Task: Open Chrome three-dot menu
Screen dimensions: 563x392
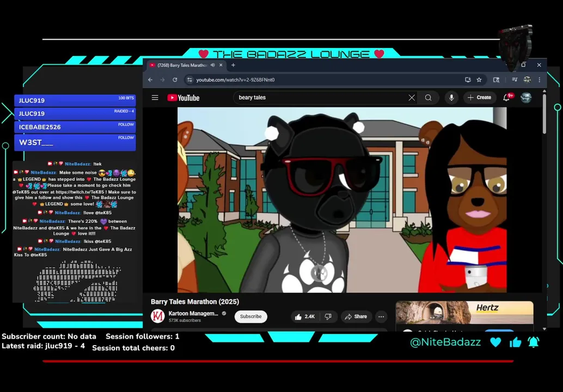Action: (x=539, y=79)
